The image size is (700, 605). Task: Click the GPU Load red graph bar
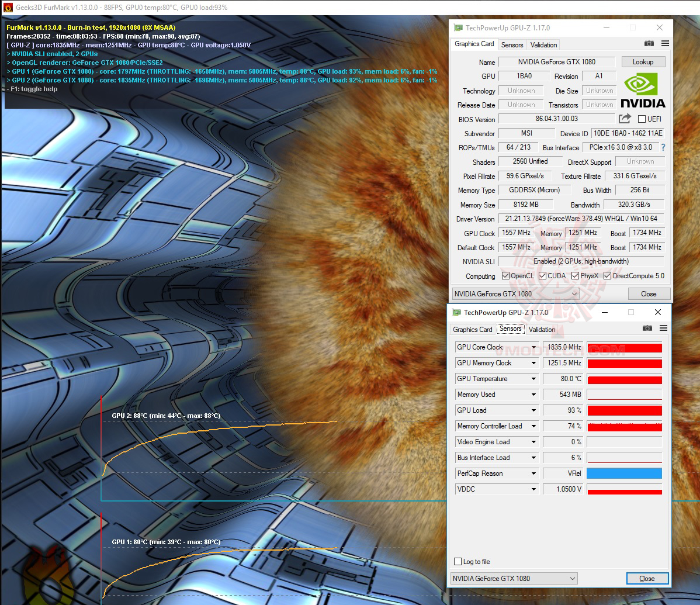pyautogui.click(x=624, y=410)
